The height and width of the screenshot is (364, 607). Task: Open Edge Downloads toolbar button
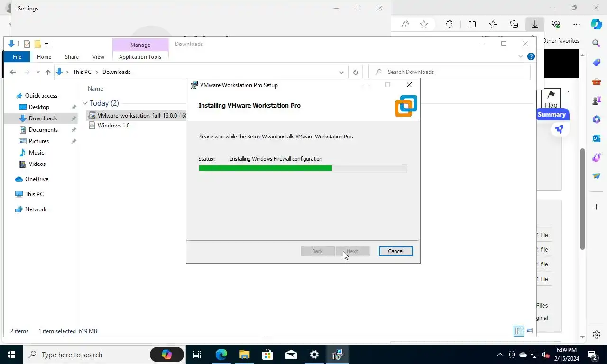click(x=534, y=24)
